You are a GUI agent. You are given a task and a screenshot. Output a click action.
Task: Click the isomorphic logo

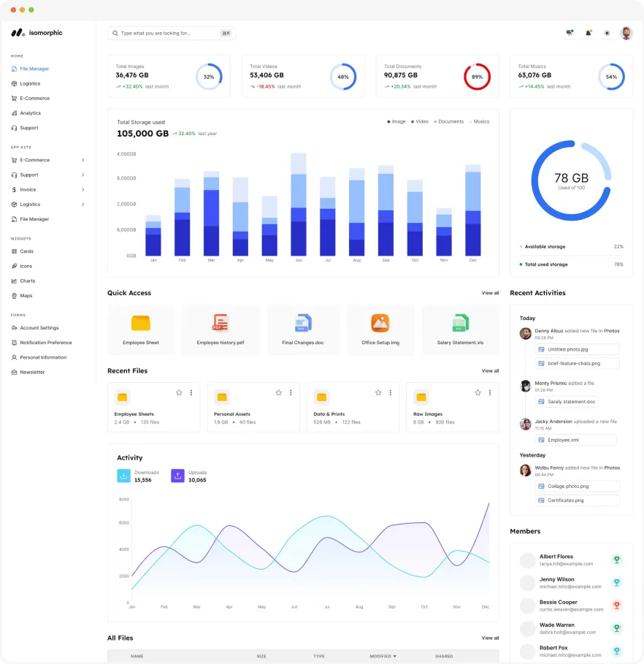(x=37, y=33)
